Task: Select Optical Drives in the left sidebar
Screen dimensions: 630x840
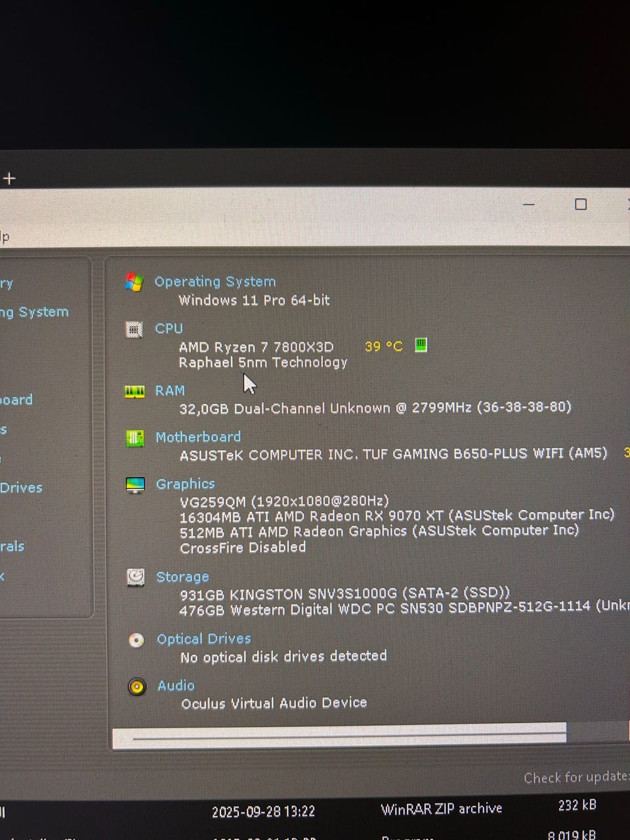Action: (x=21, y=488)
